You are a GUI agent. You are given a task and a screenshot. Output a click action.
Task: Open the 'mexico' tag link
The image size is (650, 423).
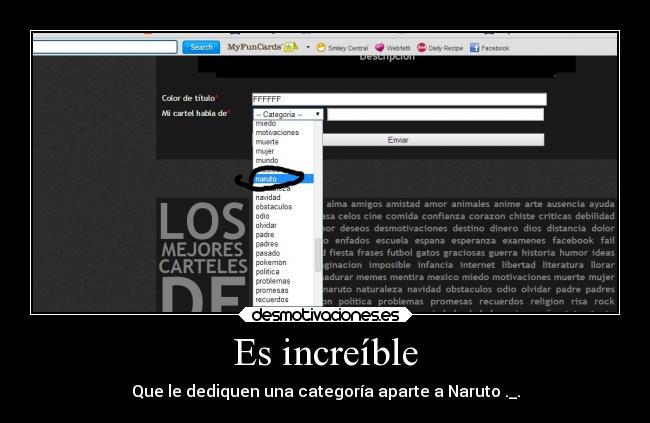pos(443,277)
